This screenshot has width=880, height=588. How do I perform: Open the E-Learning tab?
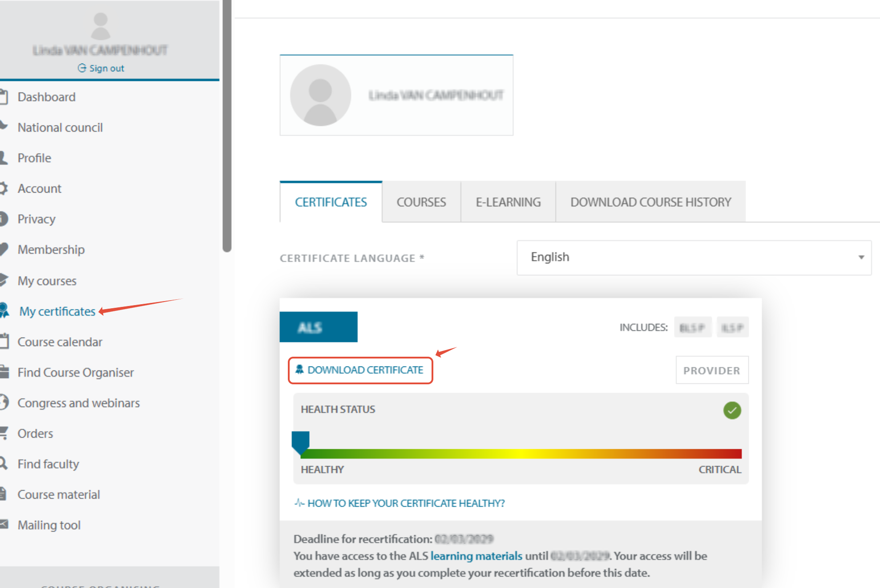tap(508, 202)
